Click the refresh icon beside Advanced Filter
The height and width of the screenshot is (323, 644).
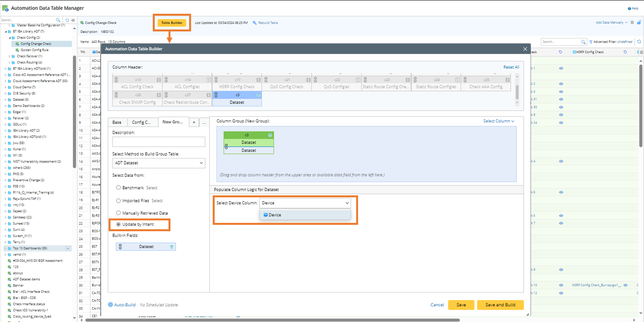click(x=639, y=42)
